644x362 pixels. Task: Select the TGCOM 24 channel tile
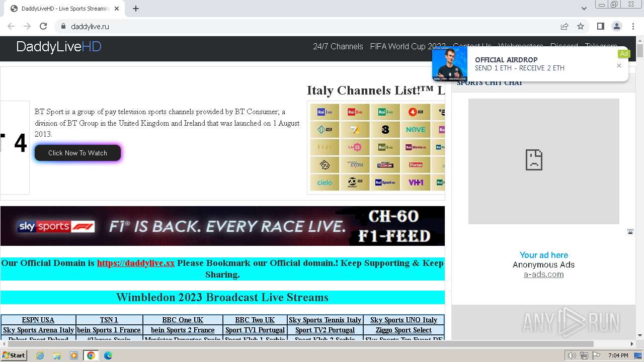click(x=385, y=165)
